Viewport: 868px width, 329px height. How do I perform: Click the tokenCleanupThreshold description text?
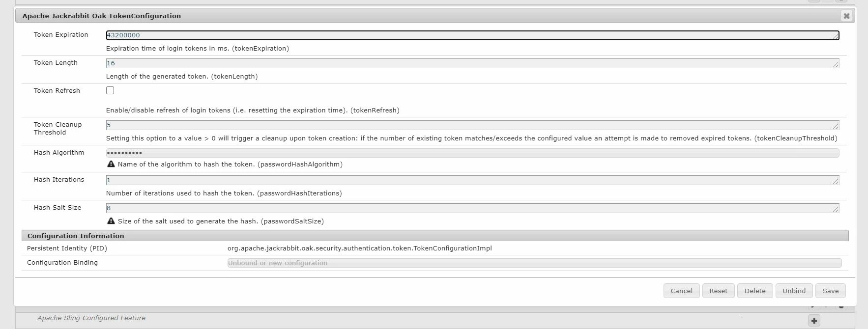(x=471, y=138)
